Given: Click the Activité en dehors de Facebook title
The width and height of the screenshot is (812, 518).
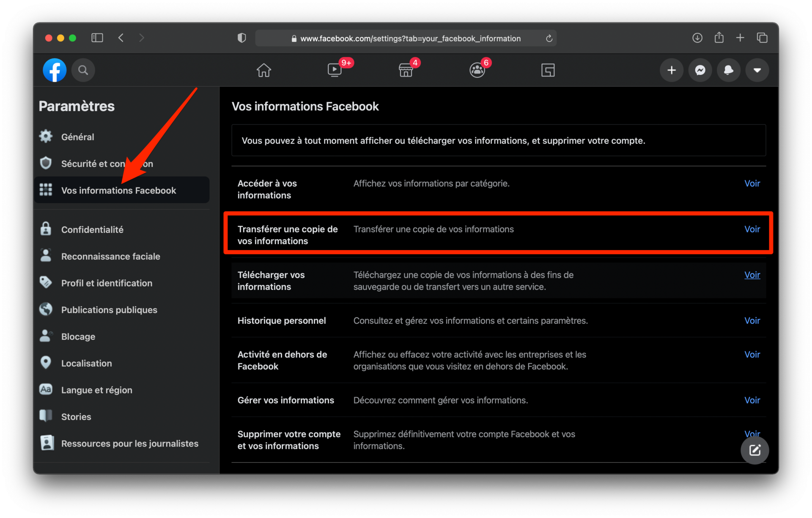Looking at the screenshot, I should tap(282, 360).
